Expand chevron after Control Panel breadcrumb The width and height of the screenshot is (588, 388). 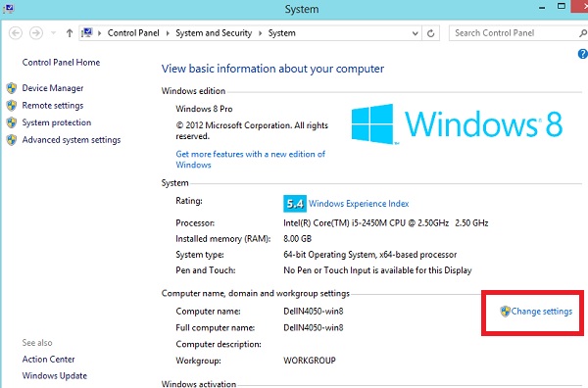click(168, 33)
